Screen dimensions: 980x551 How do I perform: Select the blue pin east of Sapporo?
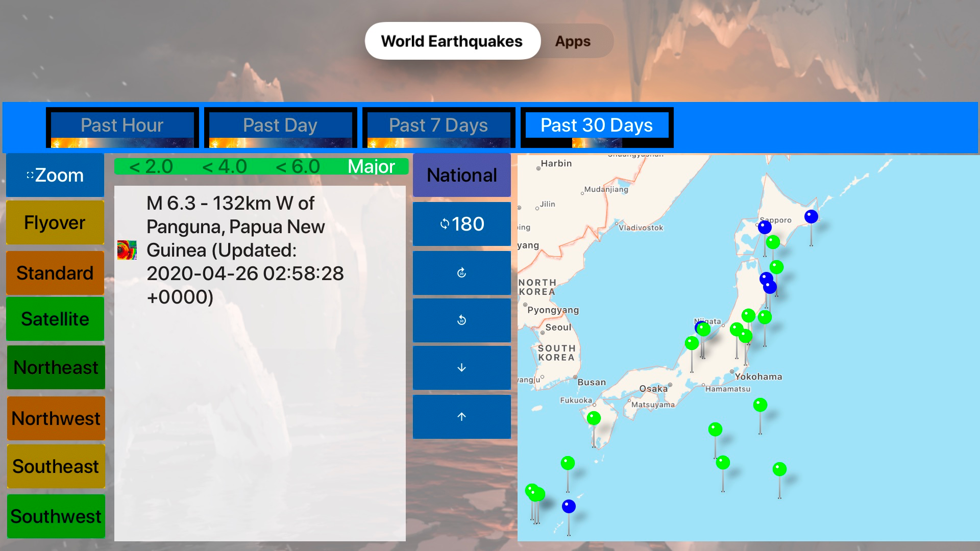811,216
